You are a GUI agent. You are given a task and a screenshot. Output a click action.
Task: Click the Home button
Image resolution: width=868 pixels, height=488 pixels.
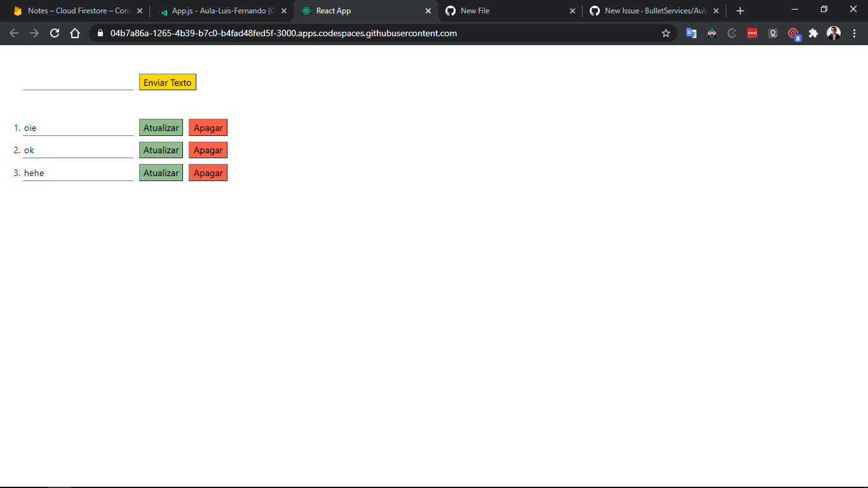[x=76, y=33]
